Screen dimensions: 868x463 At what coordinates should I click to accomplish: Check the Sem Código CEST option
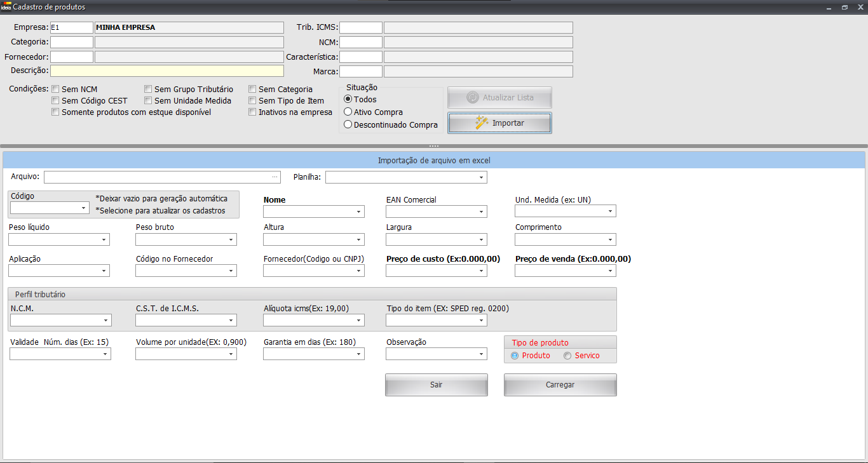click(x=56, y=101)
